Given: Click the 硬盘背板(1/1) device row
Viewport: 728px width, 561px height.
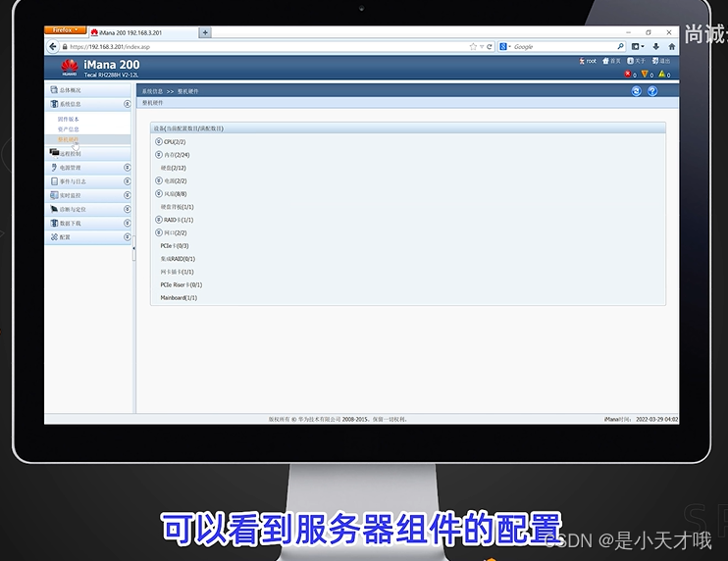Looking at the screenshot, I should pyautogui.click(x=177, y=207).
